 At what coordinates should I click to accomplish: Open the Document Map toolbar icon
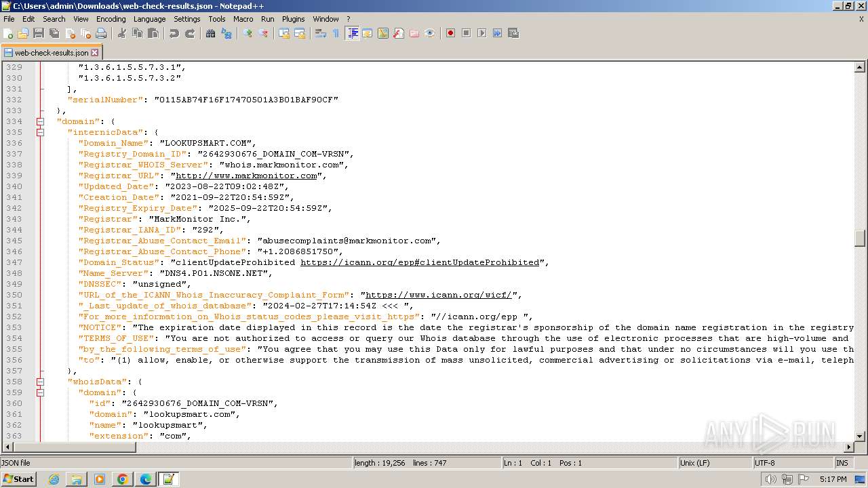tap(383, 33)
